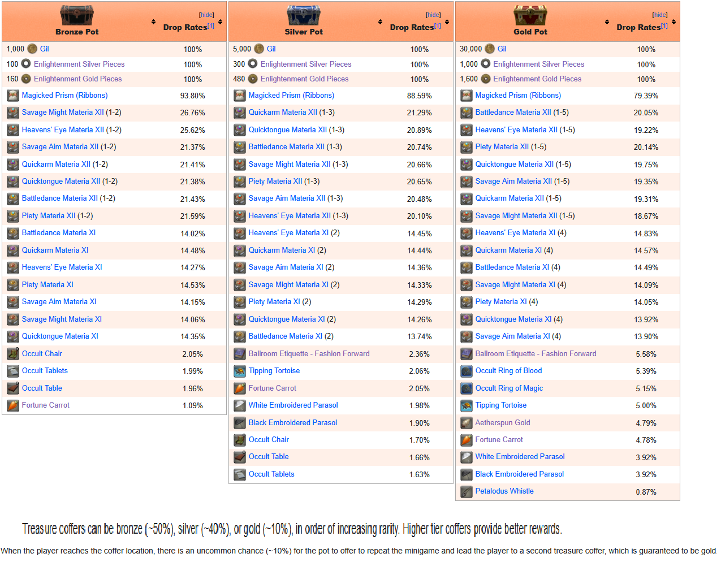Open Ballroom Etiquette - Fashion Forward link in Gold Pot
The width and height of the screenshot is (721, 588).
click(x=536, y=354)
